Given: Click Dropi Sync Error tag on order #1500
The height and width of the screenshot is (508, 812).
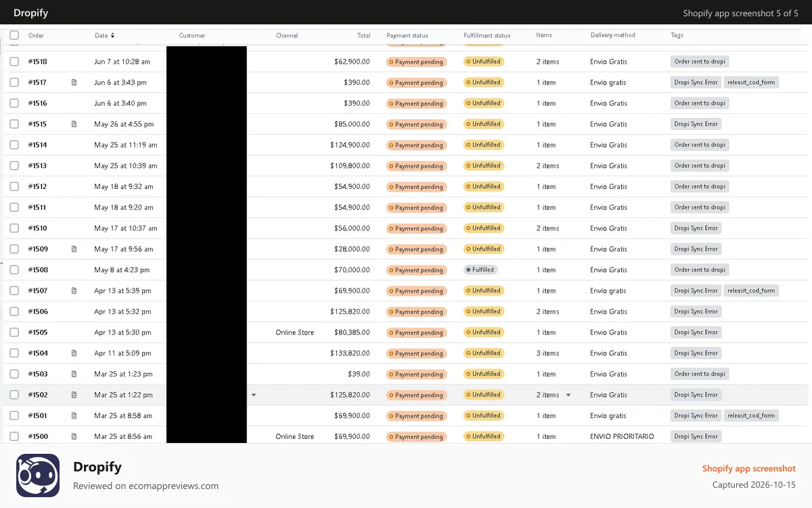Looking at the screenshot, I should 696,436.
